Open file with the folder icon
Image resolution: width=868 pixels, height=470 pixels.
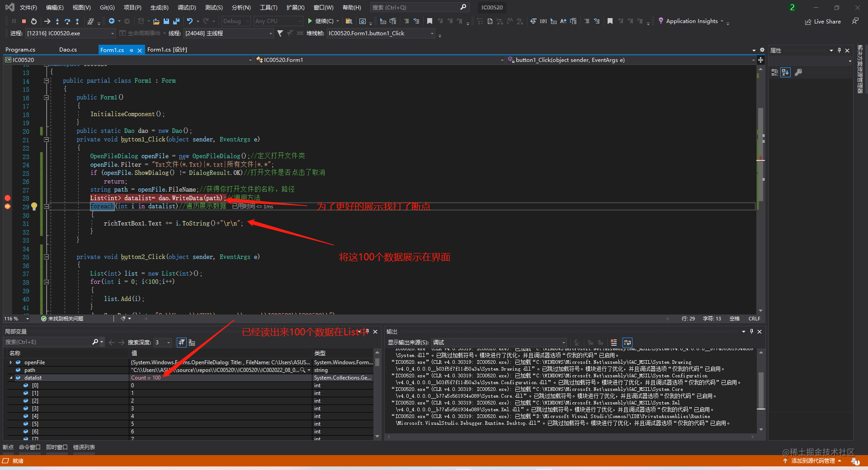pos(156,21)
